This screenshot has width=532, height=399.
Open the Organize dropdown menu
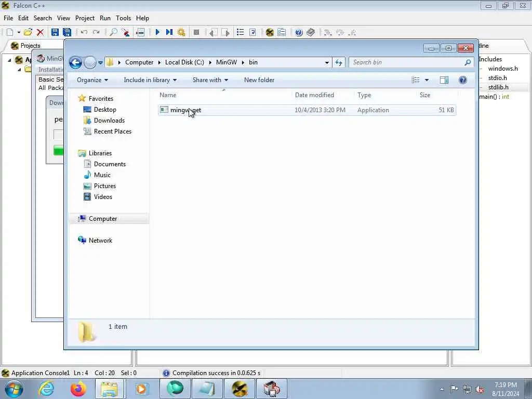(x=92, y=80)
